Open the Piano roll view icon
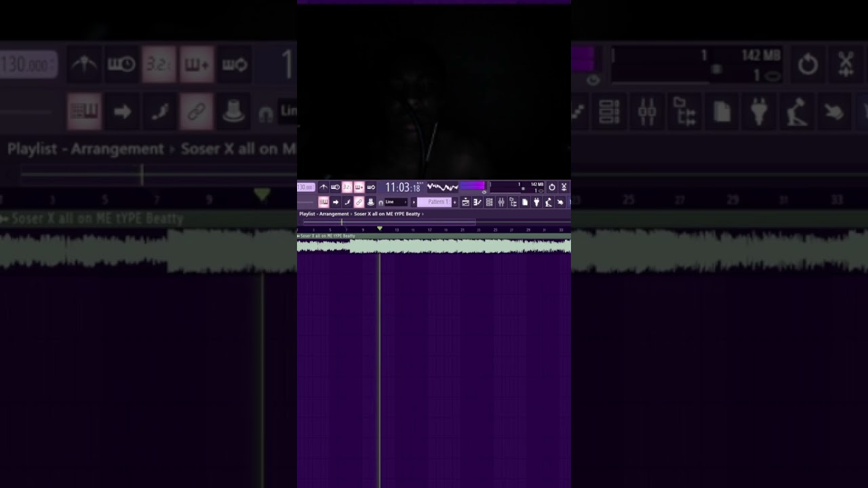Screen dimensions: 868x488 [477, 202]
